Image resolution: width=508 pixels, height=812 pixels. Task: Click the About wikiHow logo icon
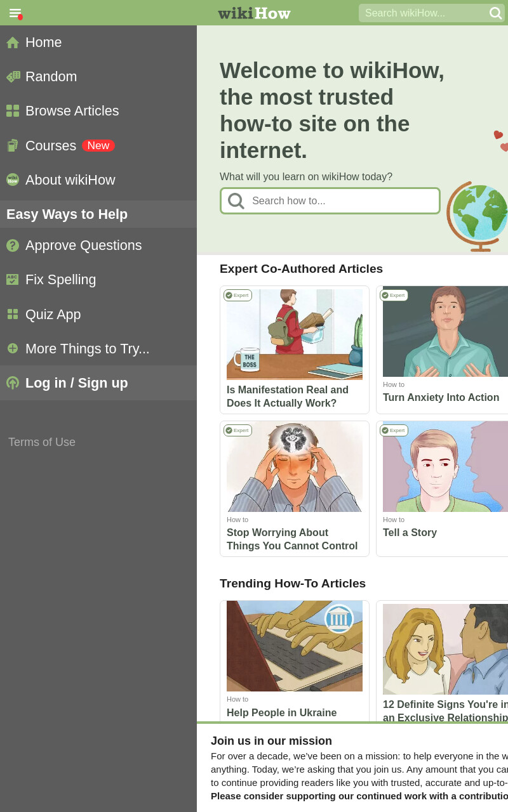tap(13, 180)
